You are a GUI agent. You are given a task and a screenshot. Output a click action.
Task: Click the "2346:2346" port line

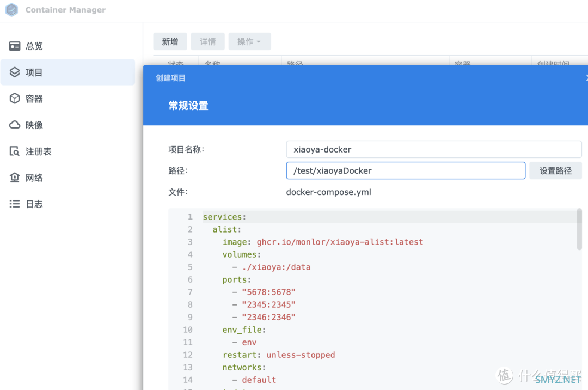click(264, 317)
